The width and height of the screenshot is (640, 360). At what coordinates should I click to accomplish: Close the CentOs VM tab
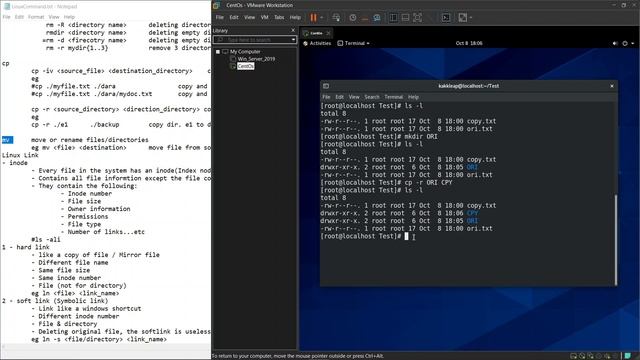pos(328,33)
